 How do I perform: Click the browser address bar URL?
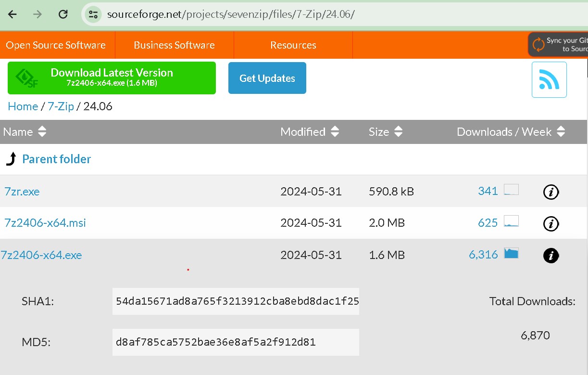(x=231, y=14)
